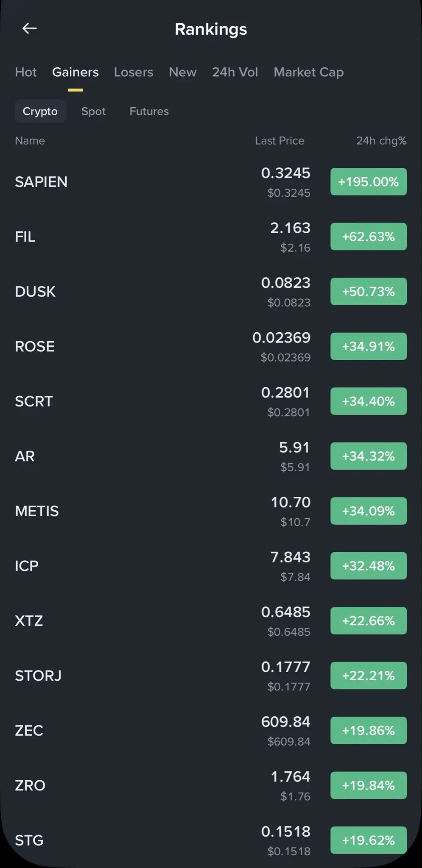
Task: Select the New rankings tab
Action: coord(182,72)
